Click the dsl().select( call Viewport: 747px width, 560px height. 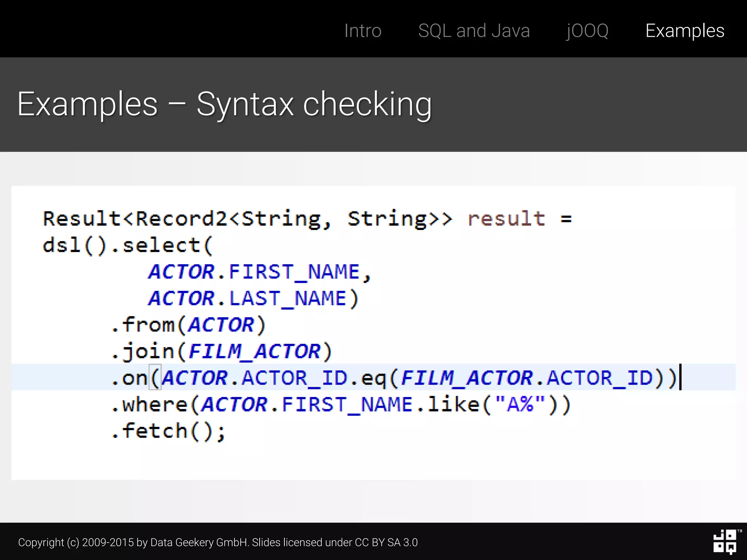pyautogui.click(x=128, y=245)
